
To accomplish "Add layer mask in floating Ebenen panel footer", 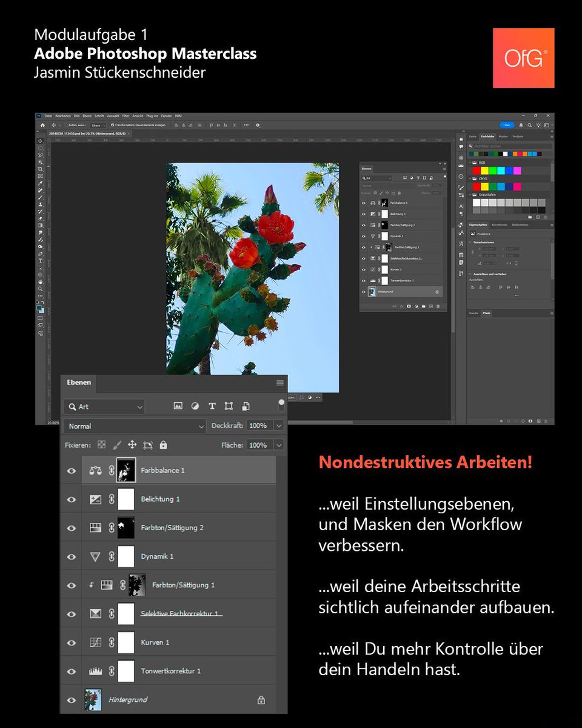I will [x=409, y=306].
